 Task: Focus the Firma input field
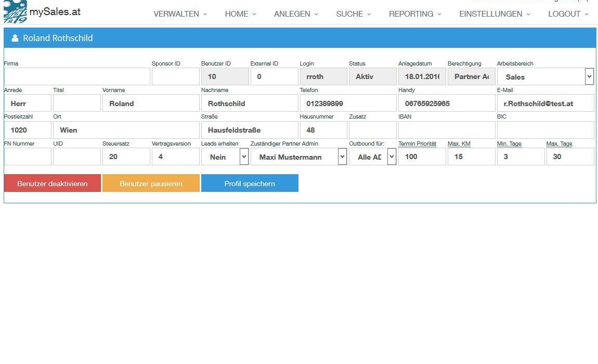[77, 76]
